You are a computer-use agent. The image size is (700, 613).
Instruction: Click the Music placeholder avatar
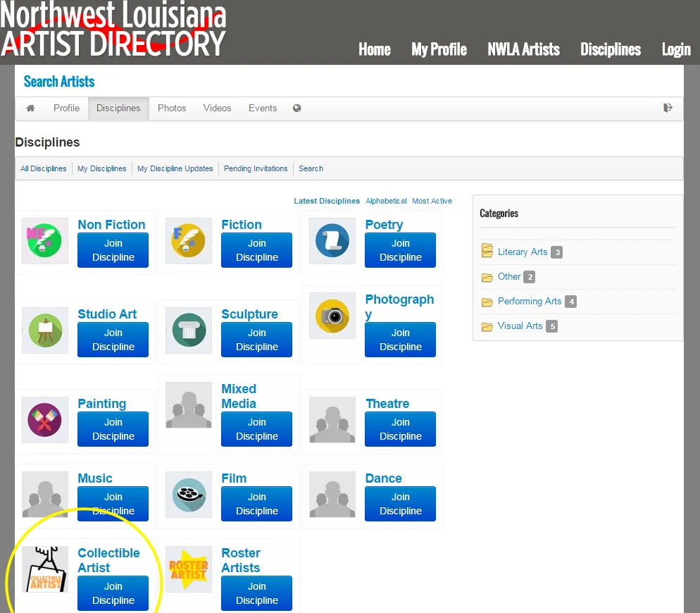coord(45,494)
